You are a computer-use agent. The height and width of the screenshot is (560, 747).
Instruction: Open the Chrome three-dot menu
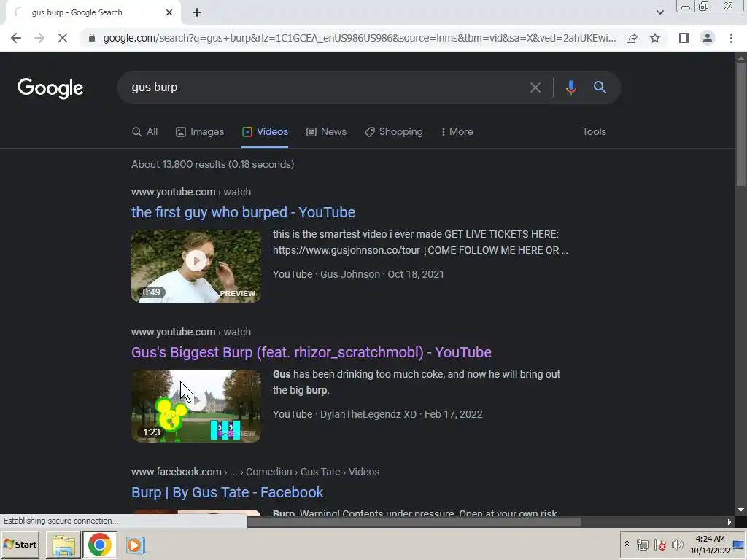[x=731, y=38]
